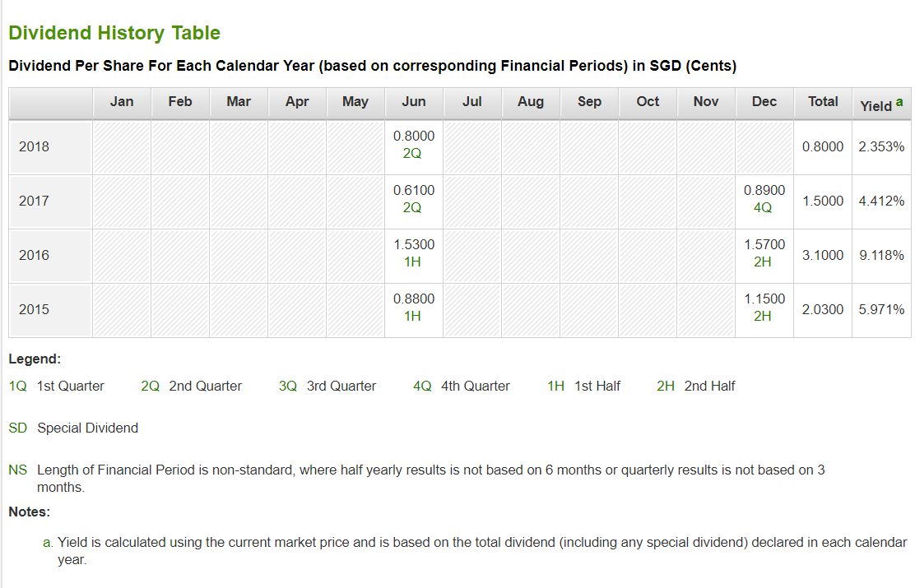Click the 2016 row label

coord(34,255)
